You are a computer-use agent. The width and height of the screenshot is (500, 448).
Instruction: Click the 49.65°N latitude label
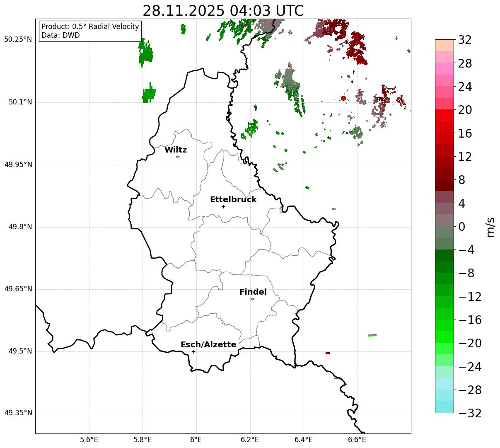[x=18, y=289]
